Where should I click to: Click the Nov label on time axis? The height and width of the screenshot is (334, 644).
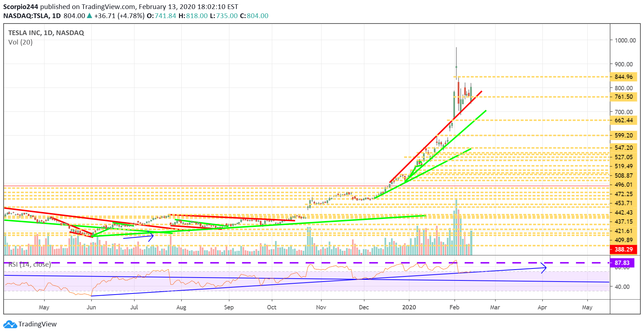click(321, 307)
